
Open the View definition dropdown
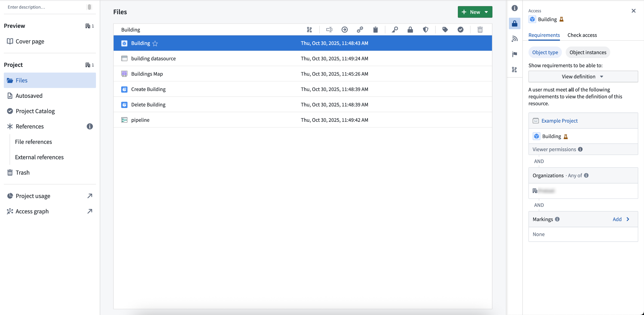click(582, 76)
